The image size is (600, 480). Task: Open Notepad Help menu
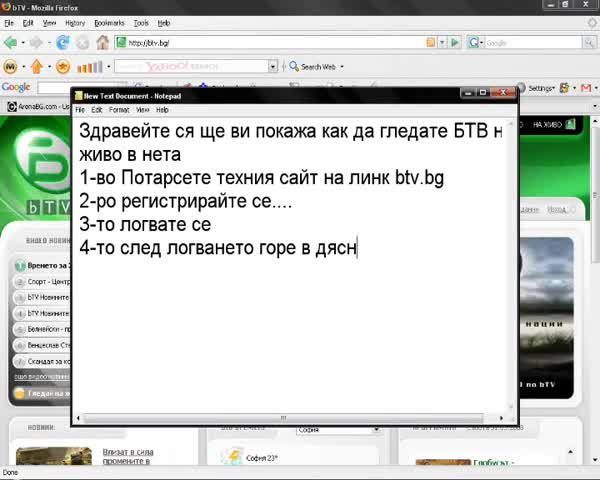(162, 110)
